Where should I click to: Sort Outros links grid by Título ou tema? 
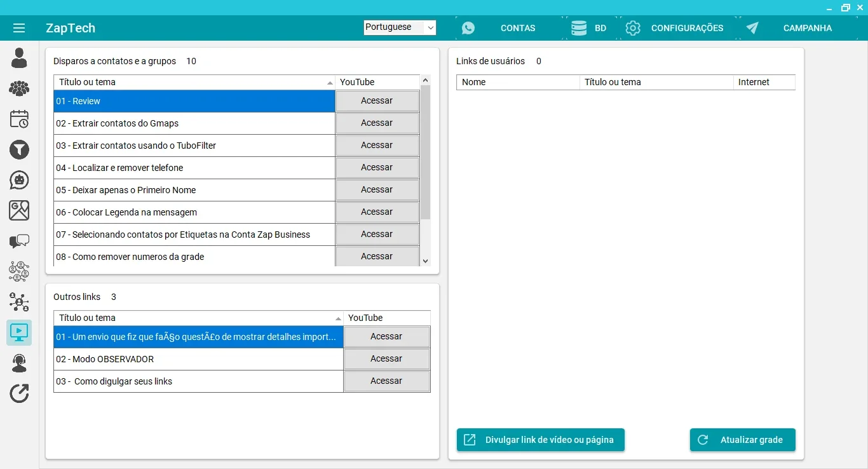[198, 318]
